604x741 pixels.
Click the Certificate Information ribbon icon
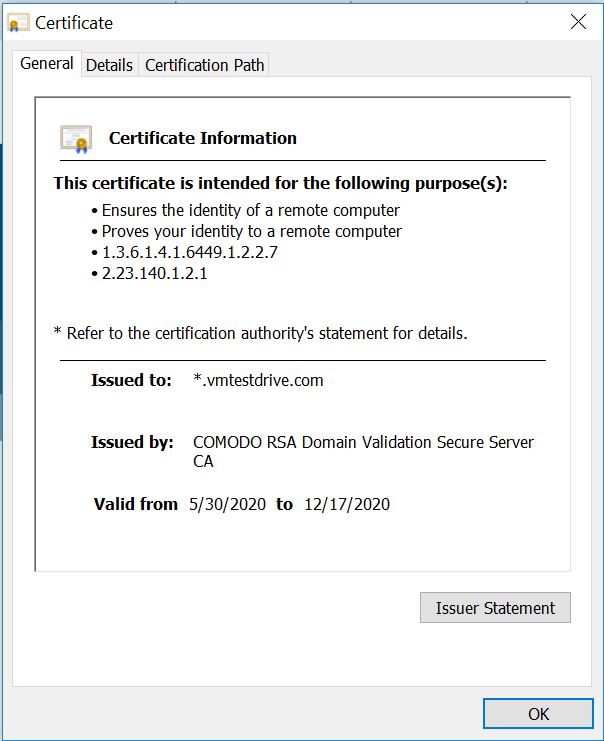click(x=76, y=138)
